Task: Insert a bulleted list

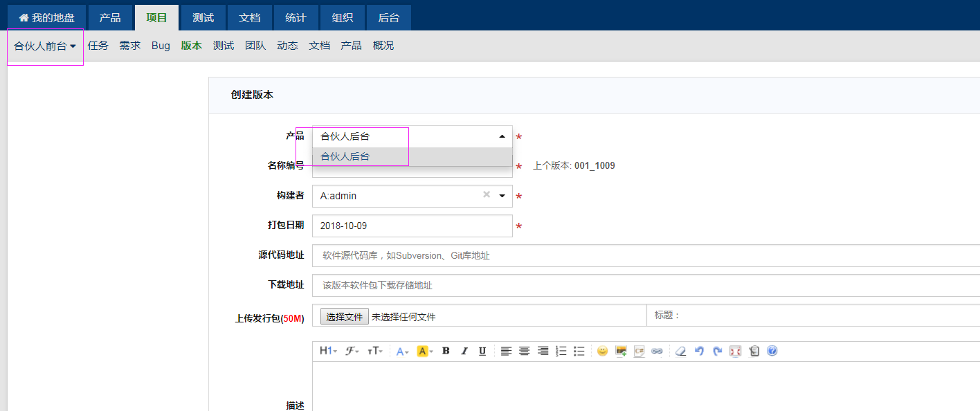Action: tap(579, 351)
